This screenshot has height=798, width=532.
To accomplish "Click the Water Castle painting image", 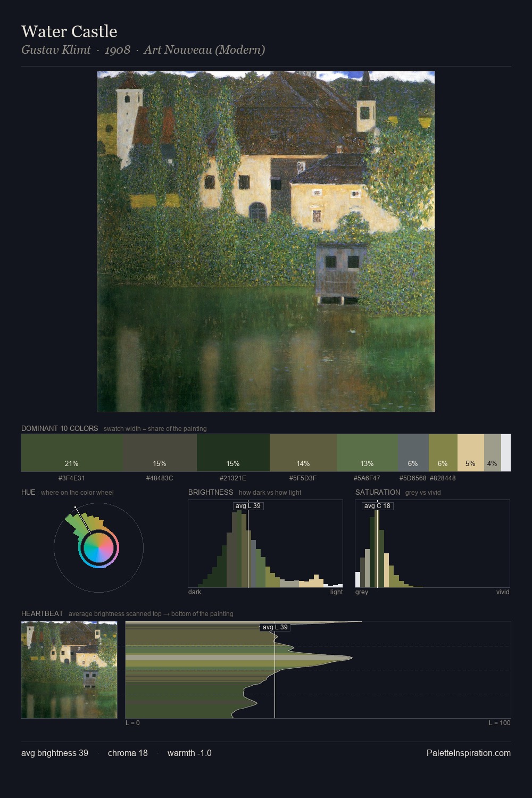I will [266, 242].
